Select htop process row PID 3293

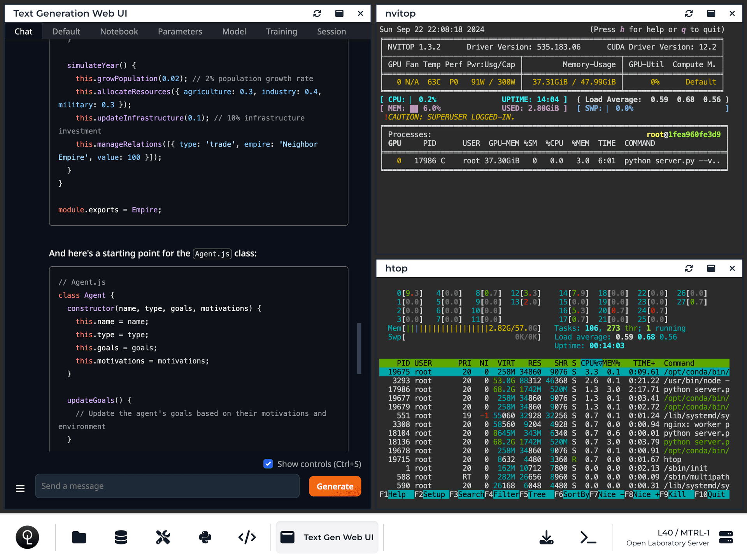click(x=554, y=381)
